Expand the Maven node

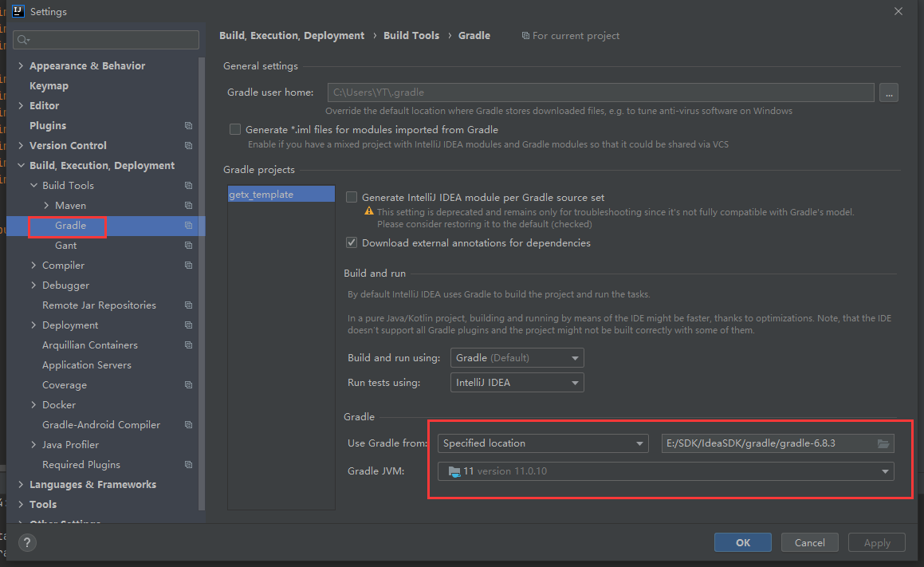click(46, 206)
